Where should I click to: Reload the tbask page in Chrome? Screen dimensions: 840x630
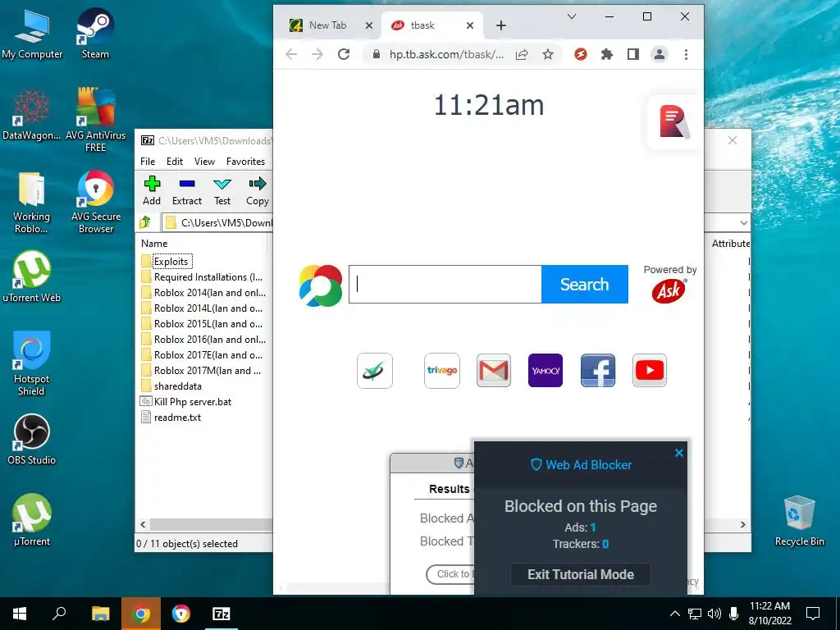pyautogui.click(x=344, y=54)
